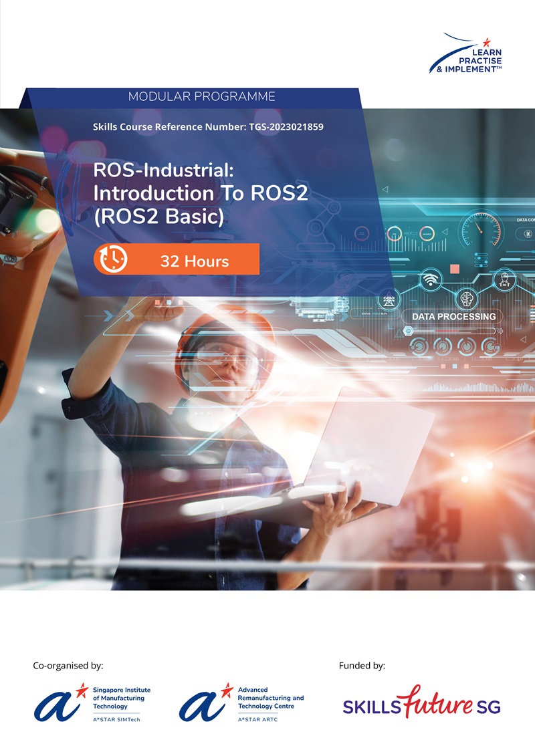The height and width of the screenshot is (756, 535).
Task: Open the CPU circular gauge indicator
Action: [394, 232]
